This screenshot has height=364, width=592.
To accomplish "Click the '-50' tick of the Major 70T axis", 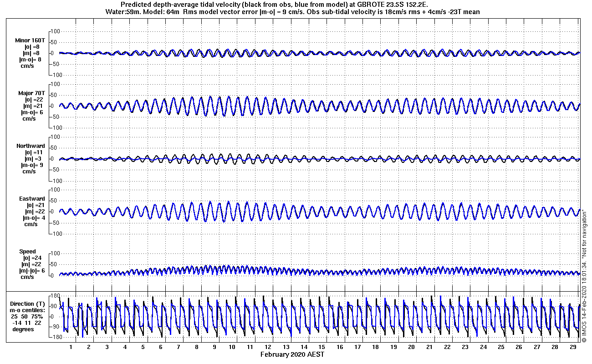I will [x=56, y=117].
